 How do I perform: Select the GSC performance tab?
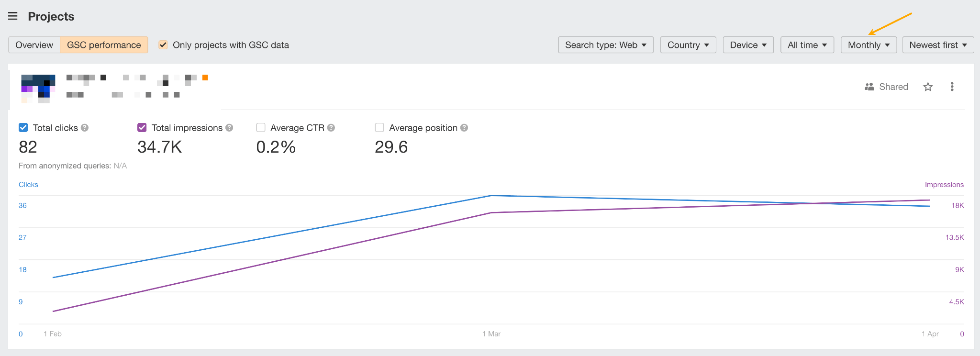click(104, 45)
